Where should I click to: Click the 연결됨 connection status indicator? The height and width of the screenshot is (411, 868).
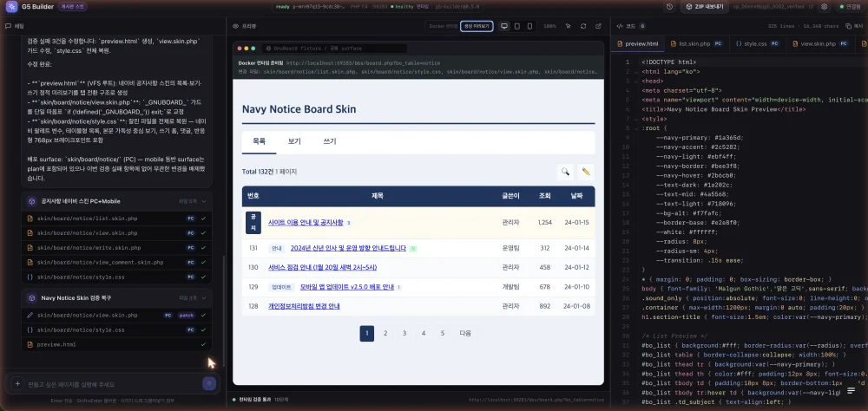849,7
